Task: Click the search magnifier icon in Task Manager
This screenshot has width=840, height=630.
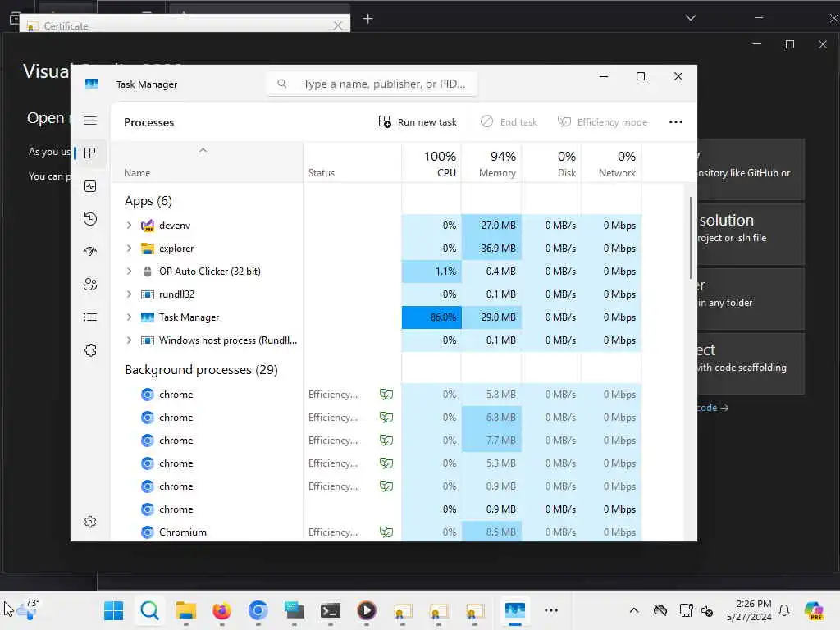Action: (x=282, y=84)
